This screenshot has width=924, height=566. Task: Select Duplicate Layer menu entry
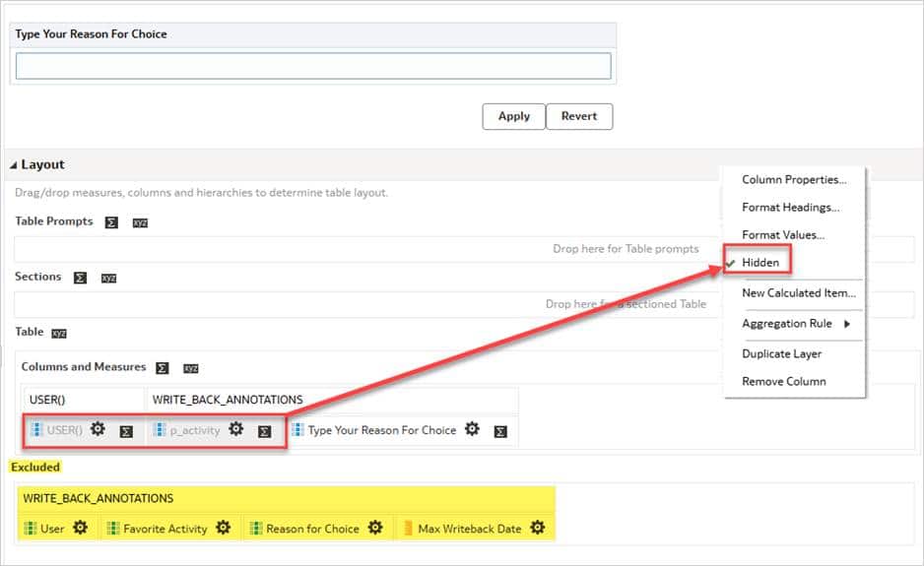click(x=781, y=354)
